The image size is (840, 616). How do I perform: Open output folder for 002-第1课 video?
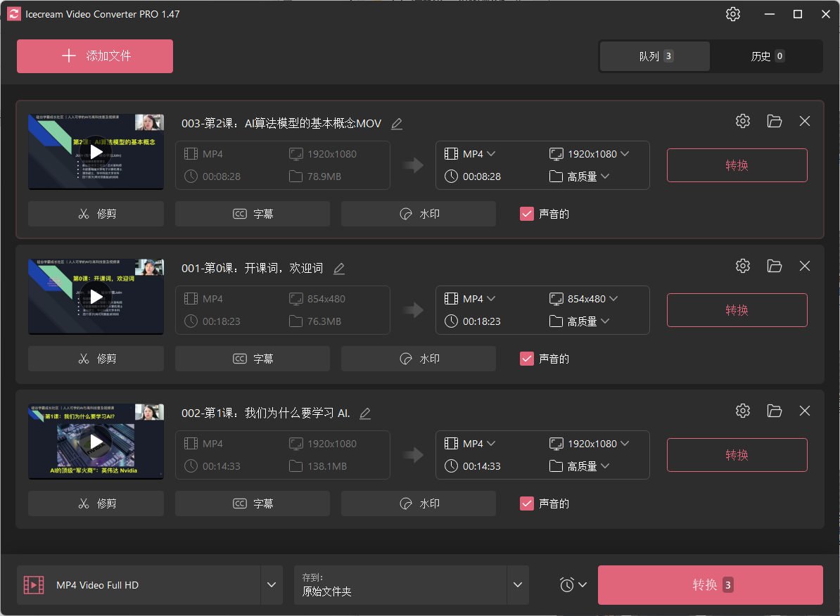(x=775, y=411)
